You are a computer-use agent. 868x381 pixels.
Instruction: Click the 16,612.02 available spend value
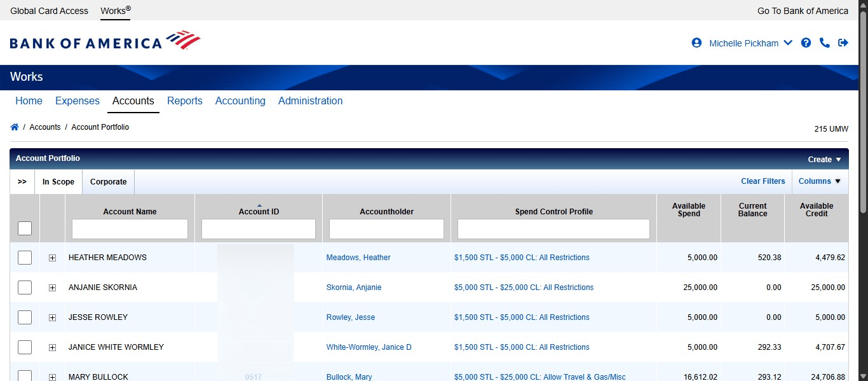pyautogui.click(x=700, y=377)
